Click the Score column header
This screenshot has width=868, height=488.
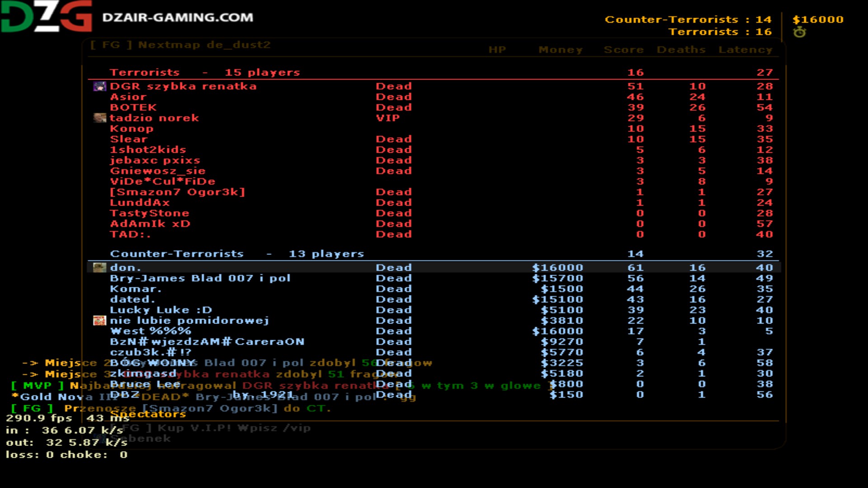tap(623, 50)
